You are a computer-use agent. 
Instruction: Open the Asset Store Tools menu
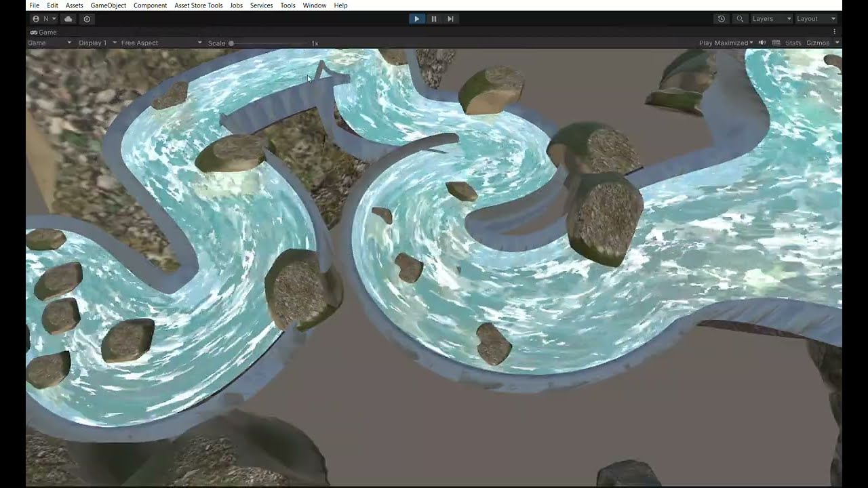pyautogui.click(x=199, y=5)
